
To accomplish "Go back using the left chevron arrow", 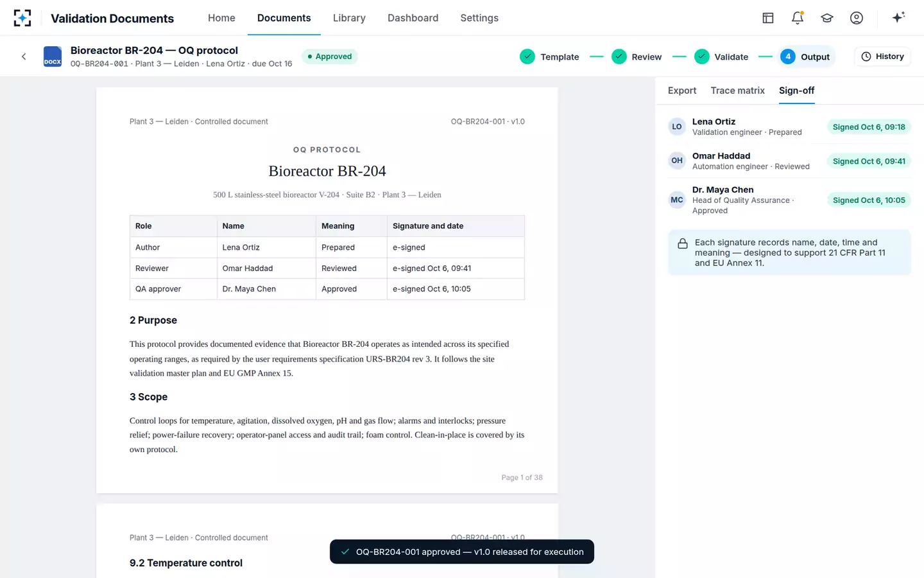I will pyautogui.click(x=24, y=57).
